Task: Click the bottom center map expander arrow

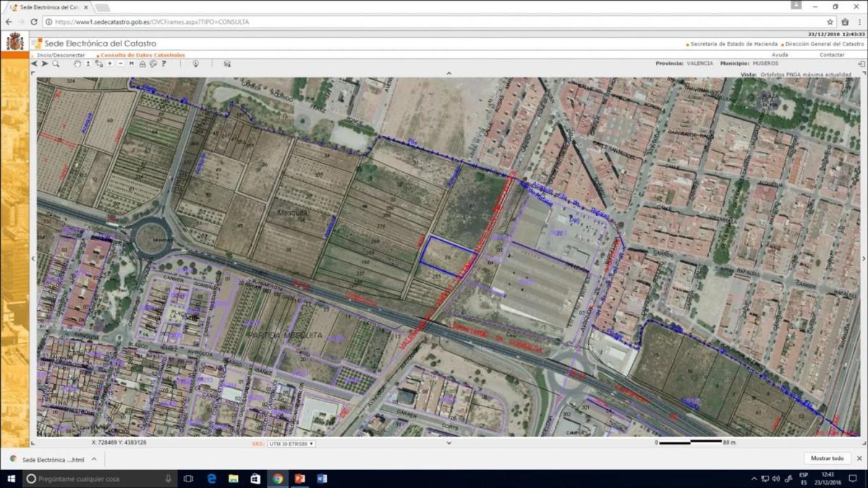Action: click(x=448, y=442)
